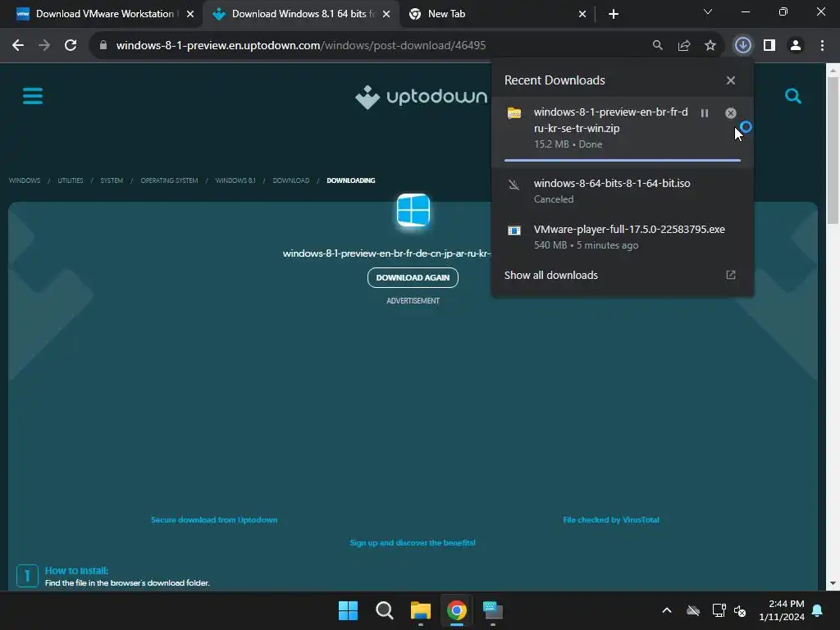Open taskbar Search
The height and width of the screenshot is (630, 840).
coord(384,610)
